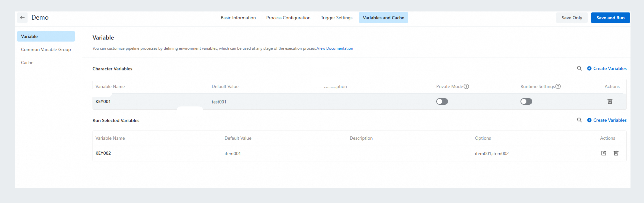
Task: Click the item001 default value of KEY002
Action: pos(232,153)
